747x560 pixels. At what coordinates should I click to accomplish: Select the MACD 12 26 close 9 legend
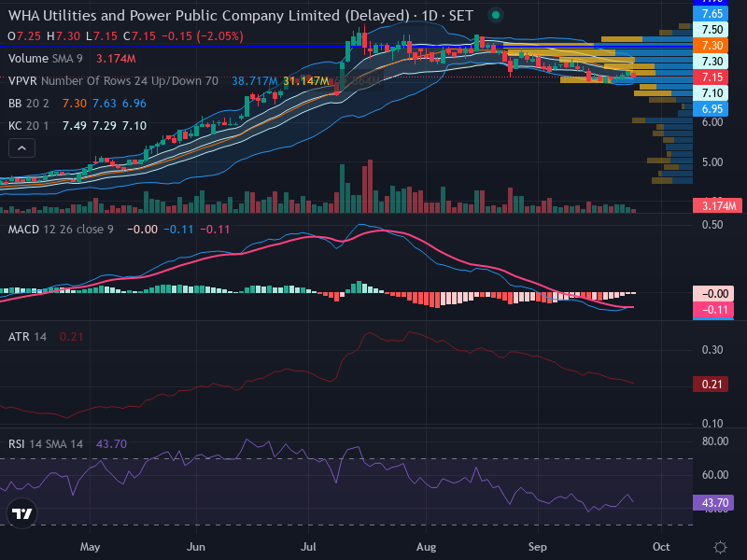(x=61, y=230)
